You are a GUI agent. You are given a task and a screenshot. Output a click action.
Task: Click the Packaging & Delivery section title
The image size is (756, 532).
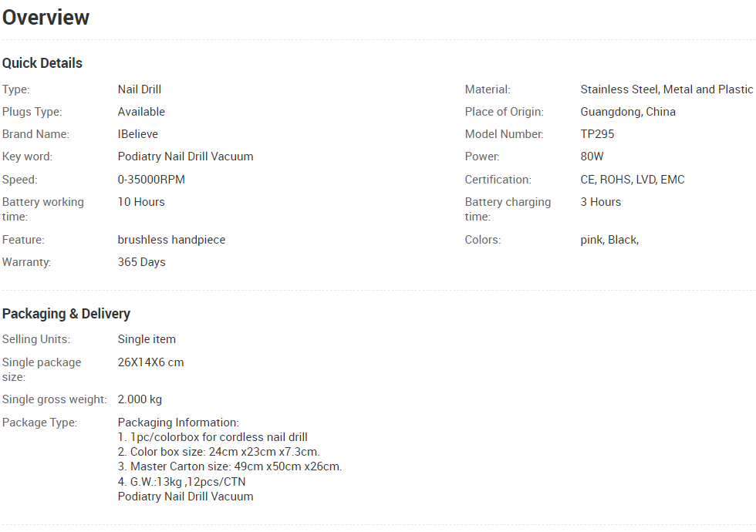coord(66,314)
